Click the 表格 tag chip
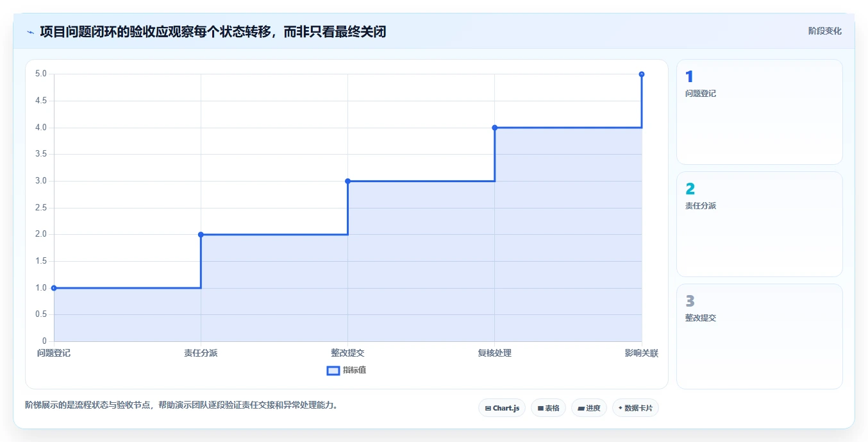 click(x=548, y=408)
